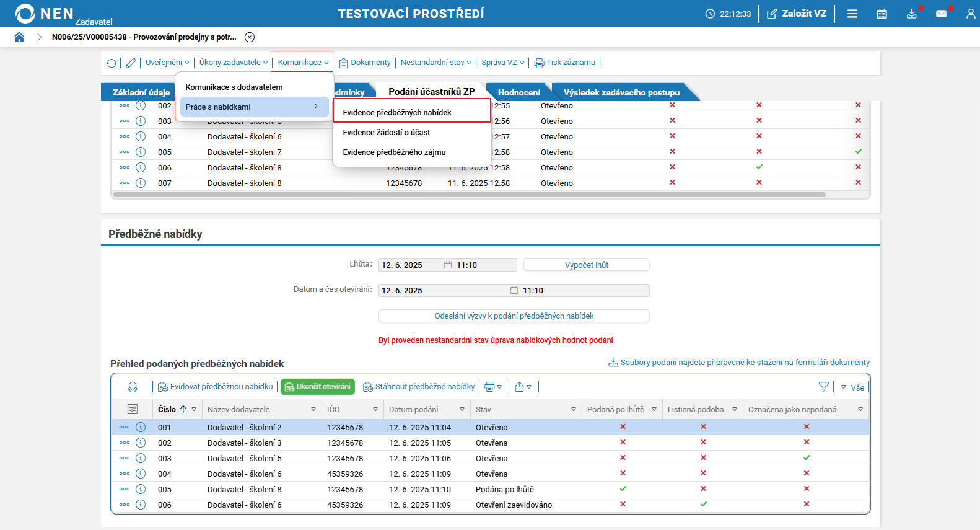Click the pencil edit icon
980x530 pixels.
131,63
